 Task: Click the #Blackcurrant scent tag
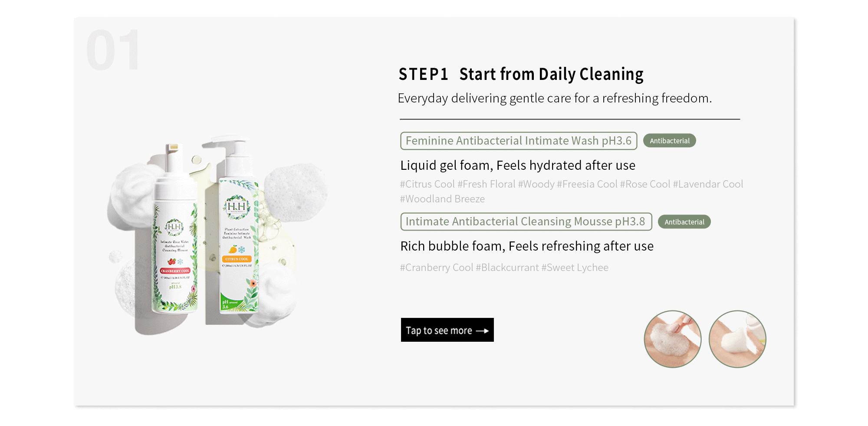507,267
